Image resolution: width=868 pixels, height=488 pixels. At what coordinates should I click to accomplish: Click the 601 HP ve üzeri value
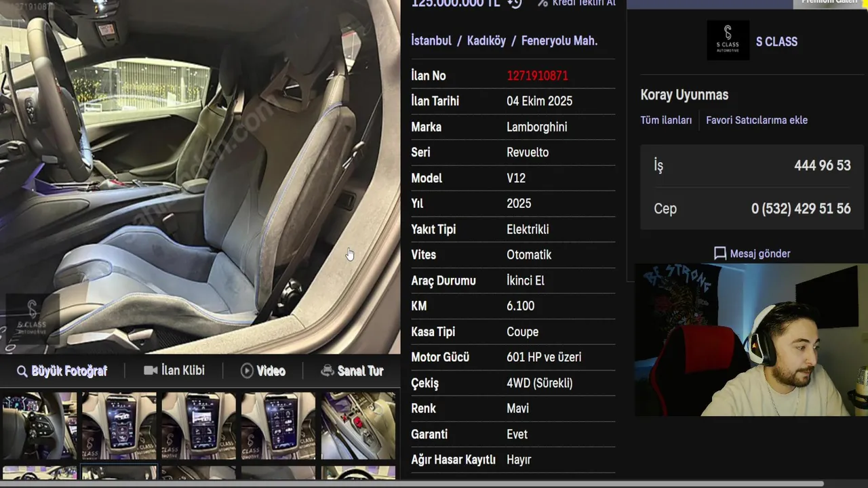(544, 357)
